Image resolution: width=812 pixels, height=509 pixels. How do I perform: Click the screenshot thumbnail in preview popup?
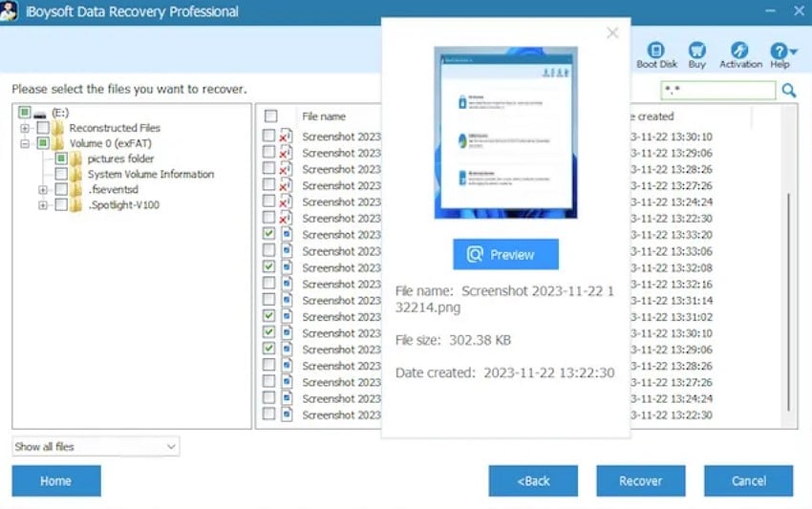505,133
